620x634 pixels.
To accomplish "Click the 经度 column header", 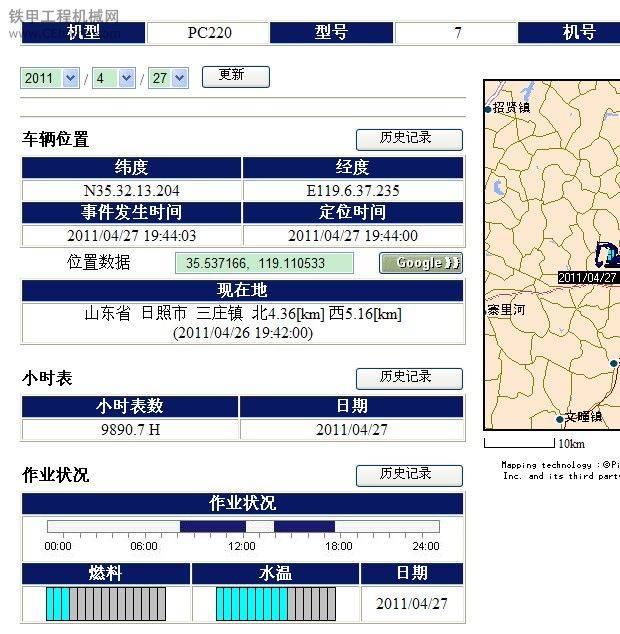I will coord(353,167).
